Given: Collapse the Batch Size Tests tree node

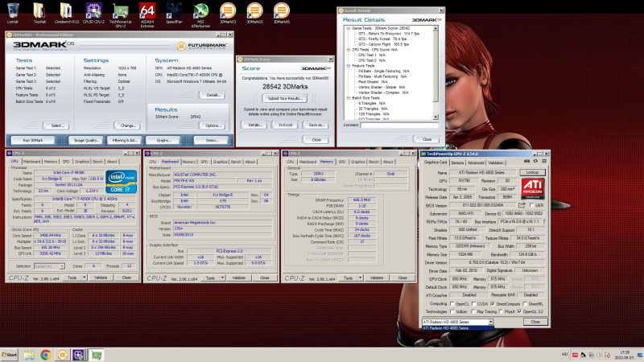Looking at the screenshot, I should tap(349, 98).
